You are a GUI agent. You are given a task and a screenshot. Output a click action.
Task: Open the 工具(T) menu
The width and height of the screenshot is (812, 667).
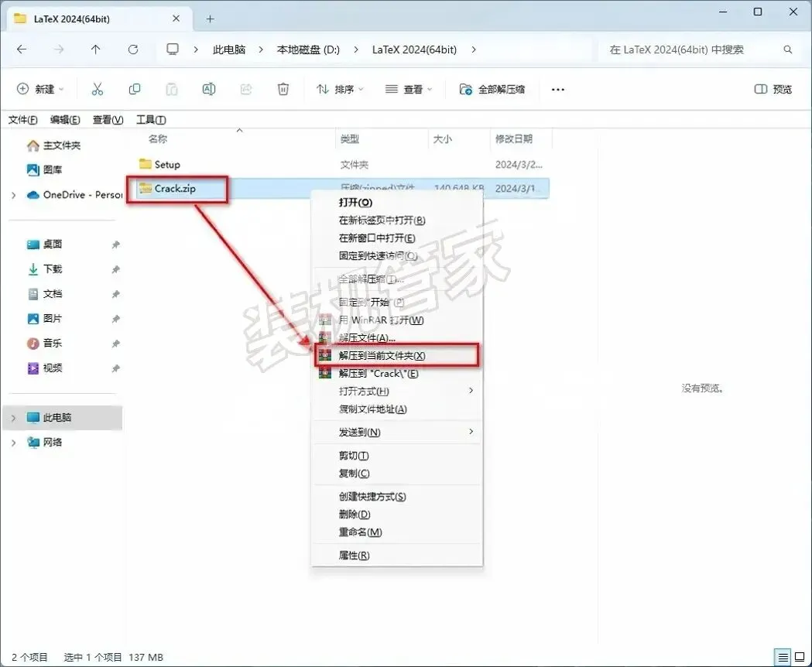[x=151, y=120]
